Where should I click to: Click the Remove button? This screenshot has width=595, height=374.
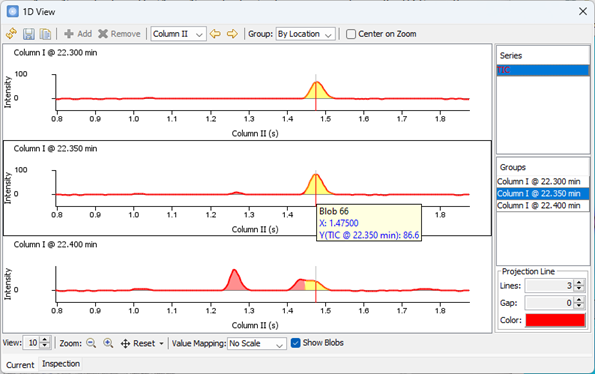[119, 34]
